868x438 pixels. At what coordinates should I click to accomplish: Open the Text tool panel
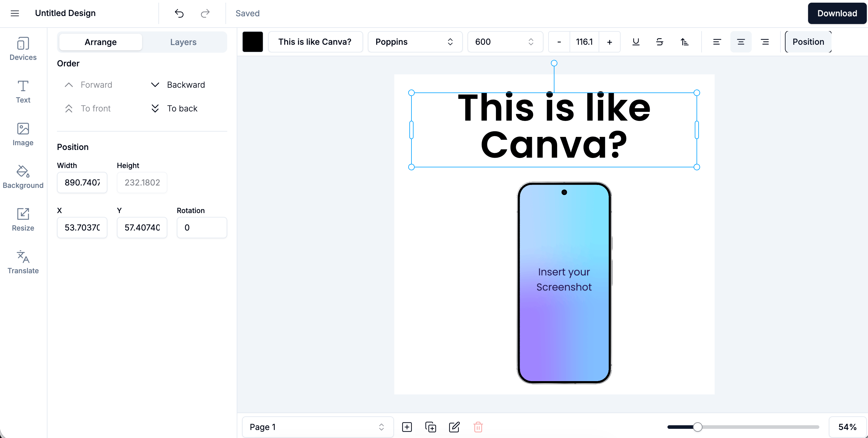point(23,92)
